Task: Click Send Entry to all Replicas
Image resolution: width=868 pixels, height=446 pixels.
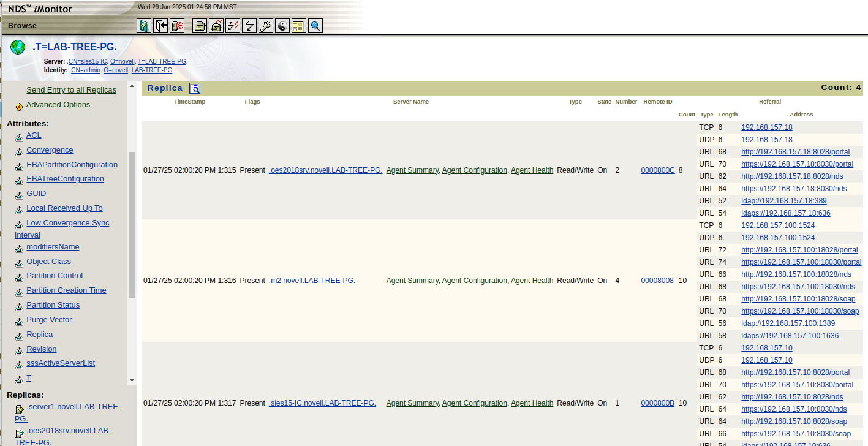Action: click(x=71, y=90)
